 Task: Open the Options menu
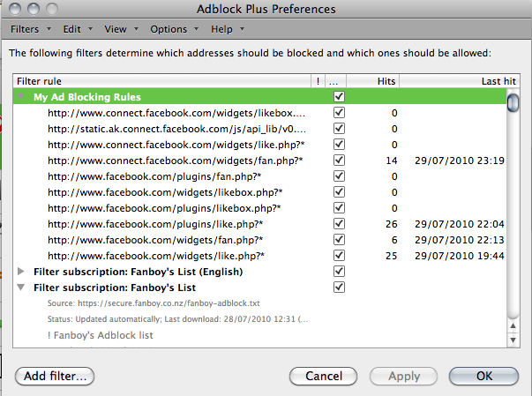[174, 29]
